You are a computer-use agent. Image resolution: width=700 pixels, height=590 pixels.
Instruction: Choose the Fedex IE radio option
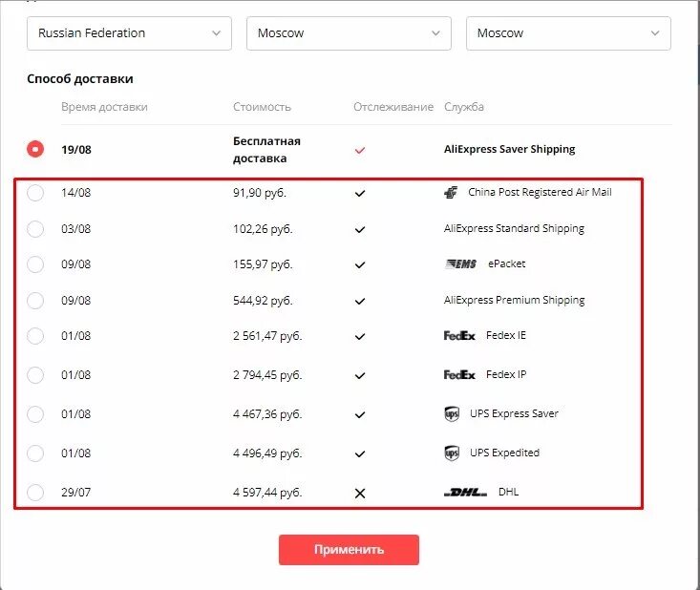point(35,336)
